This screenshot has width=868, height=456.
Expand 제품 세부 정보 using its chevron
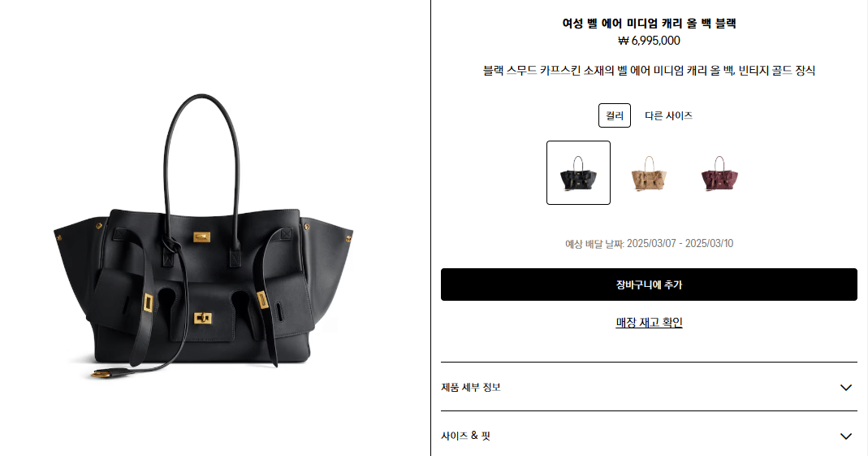pyautogui.click(x=846, y=387)
